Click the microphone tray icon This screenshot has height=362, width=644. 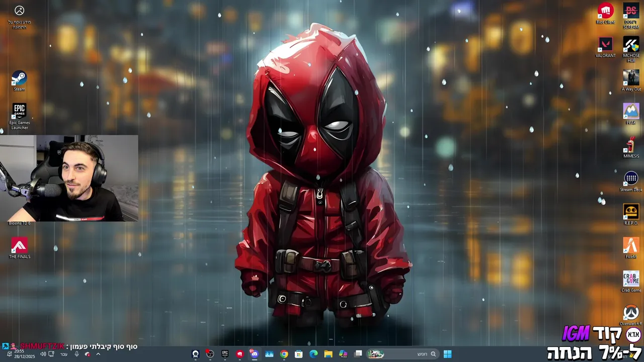click(x=76, y=354)
